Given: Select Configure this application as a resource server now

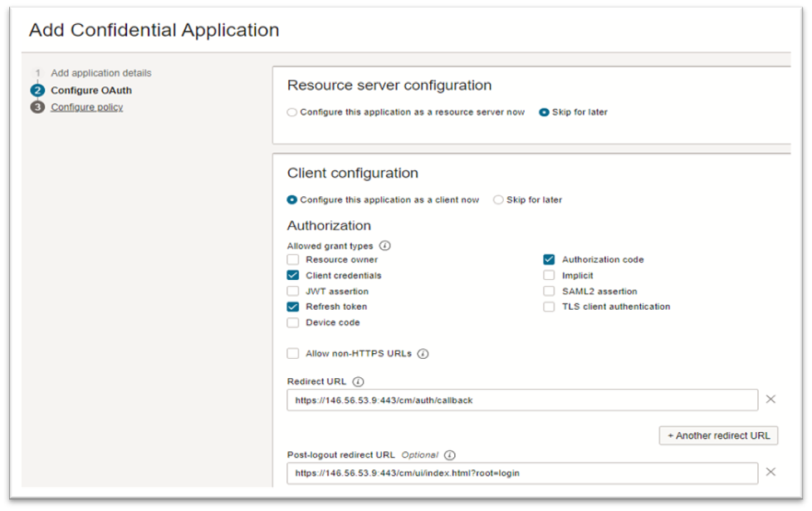Looking at the screenshot, I should tap(292, 112).
